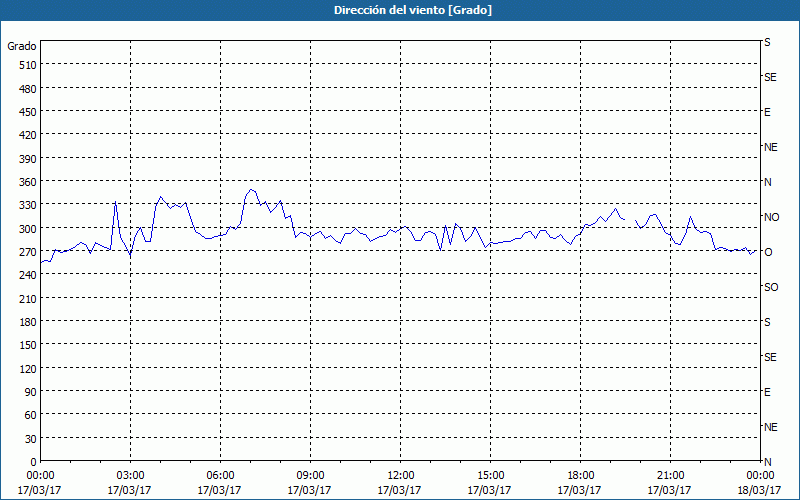Click the 17/03/17 date under 21:00
Screen dimensions: 800x500
click(669, 490)
